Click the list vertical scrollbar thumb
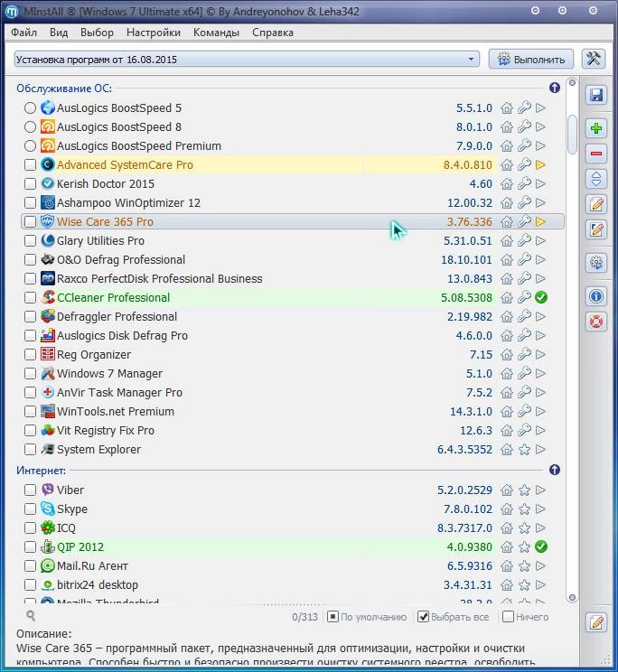This screenshot has width=618, height=672. point(572,135)
